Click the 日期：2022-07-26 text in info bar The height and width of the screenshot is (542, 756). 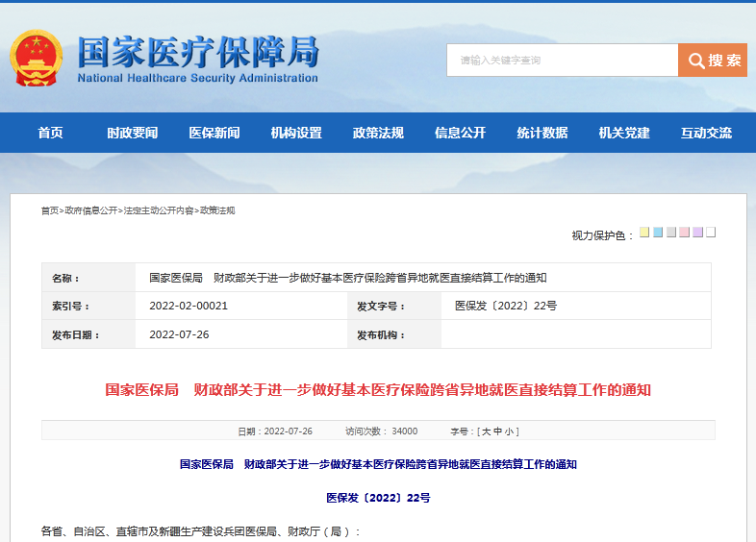[x=275, y=431]
